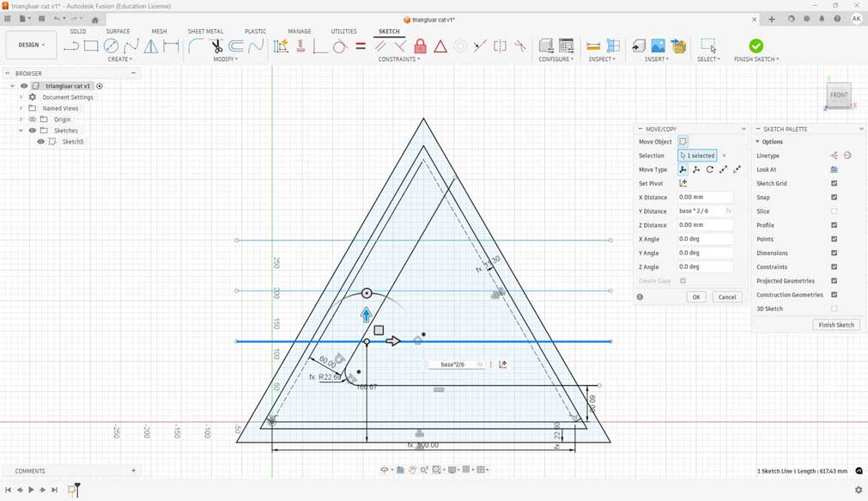Select the Fit Point Spline tool

pos(131,46)
